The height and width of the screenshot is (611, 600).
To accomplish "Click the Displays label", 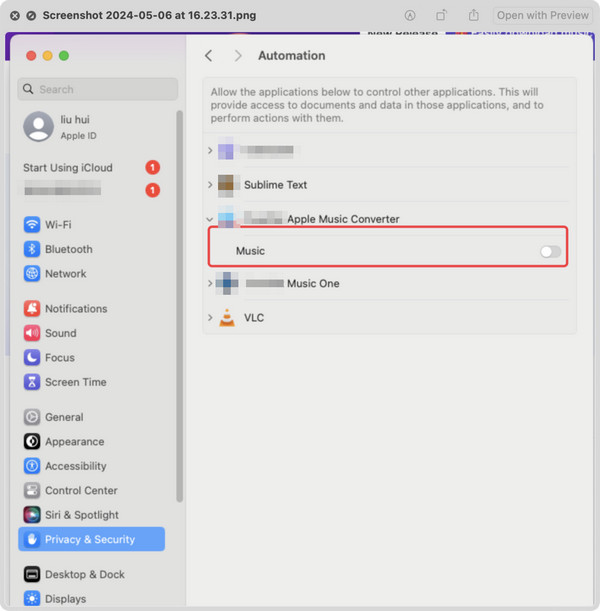I will coord(65,599).
